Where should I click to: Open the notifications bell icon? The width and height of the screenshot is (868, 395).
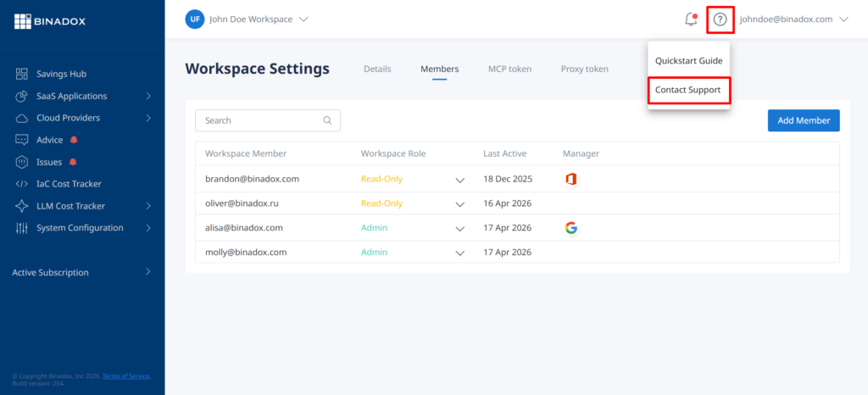(x=691, y=19)
